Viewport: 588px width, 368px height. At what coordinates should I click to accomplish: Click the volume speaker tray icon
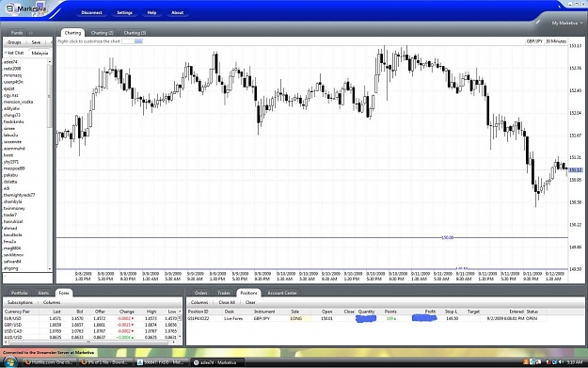click(x=561, y=362)
